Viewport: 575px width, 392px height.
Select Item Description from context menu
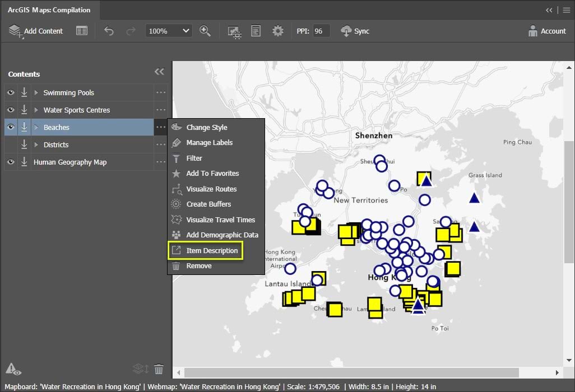click(x=212, y=250)
